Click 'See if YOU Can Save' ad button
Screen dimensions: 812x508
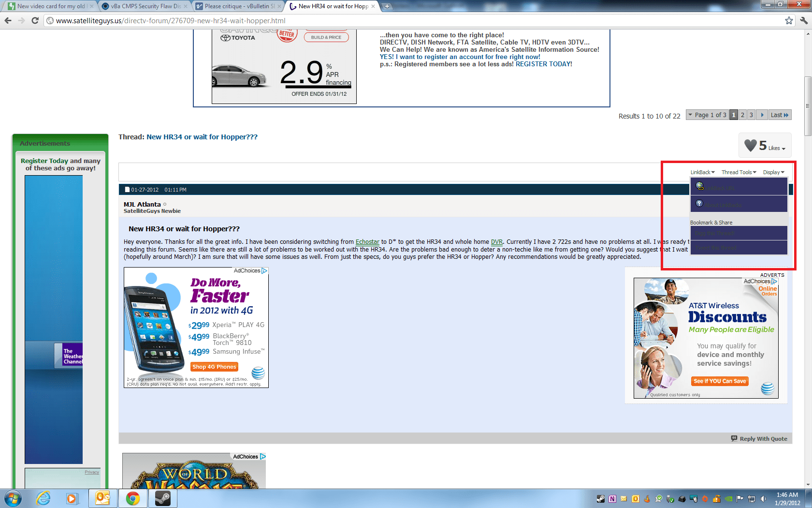(720, 381)
